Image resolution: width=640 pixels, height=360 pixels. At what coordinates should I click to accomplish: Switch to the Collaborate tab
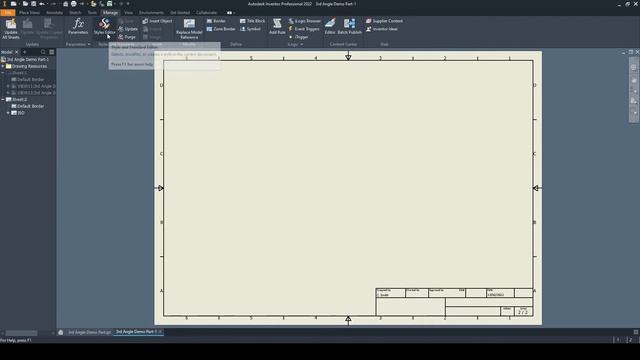pos(207,13)
